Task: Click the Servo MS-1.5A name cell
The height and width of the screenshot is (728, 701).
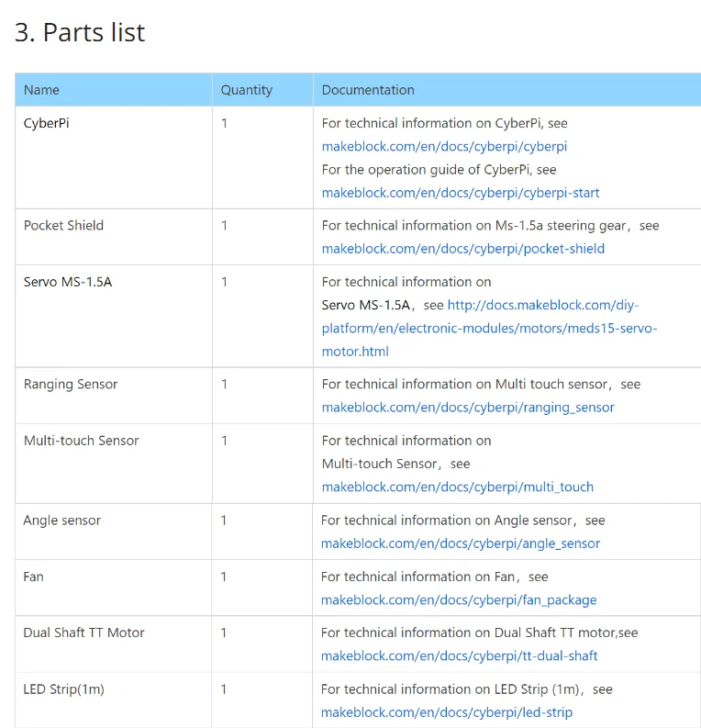Action: 68,282
